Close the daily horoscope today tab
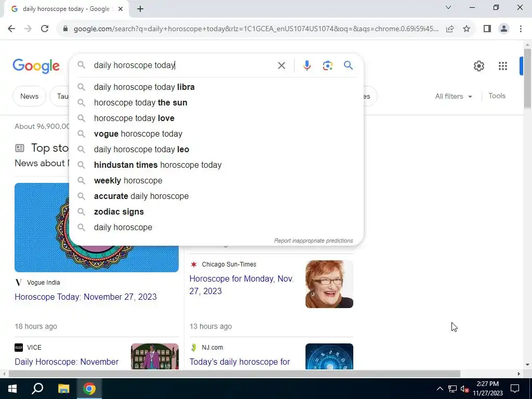 point(121,9)
